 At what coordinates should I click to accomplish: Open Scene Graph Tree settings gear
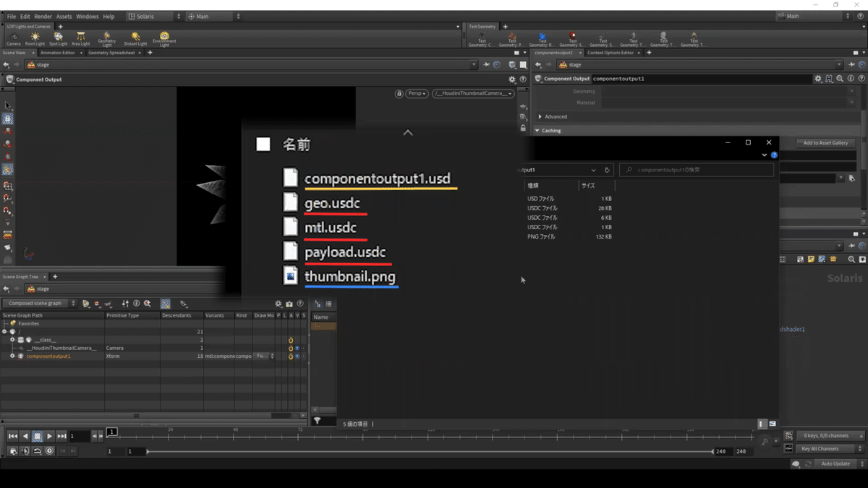click(278, 304)
